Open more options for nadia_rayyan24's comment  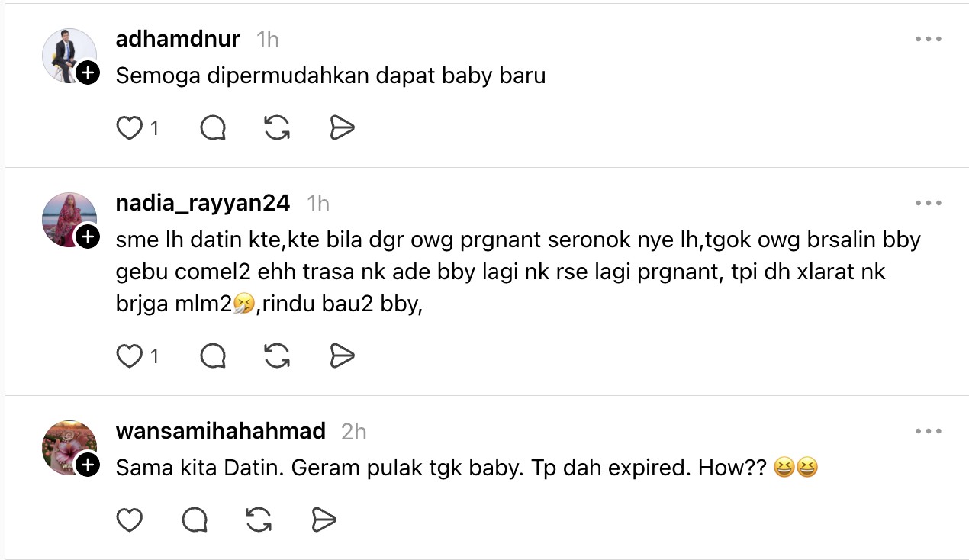click(928, 204)
